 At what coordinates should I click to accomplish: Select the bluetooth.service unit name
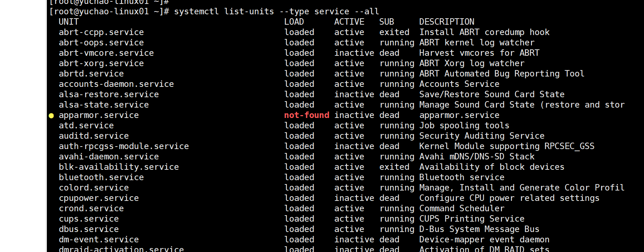click(x=101, y=177)
